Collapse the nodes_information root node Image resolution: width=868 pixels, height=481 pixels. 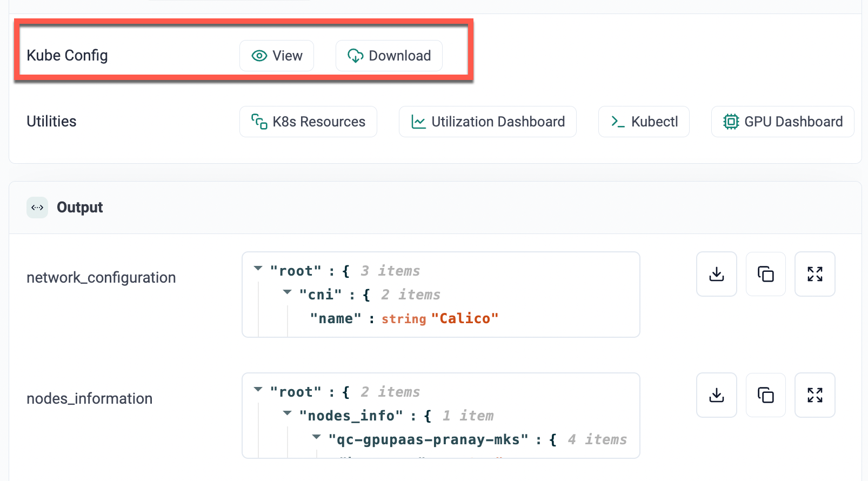pyautogui.click(x=258, y=390)
